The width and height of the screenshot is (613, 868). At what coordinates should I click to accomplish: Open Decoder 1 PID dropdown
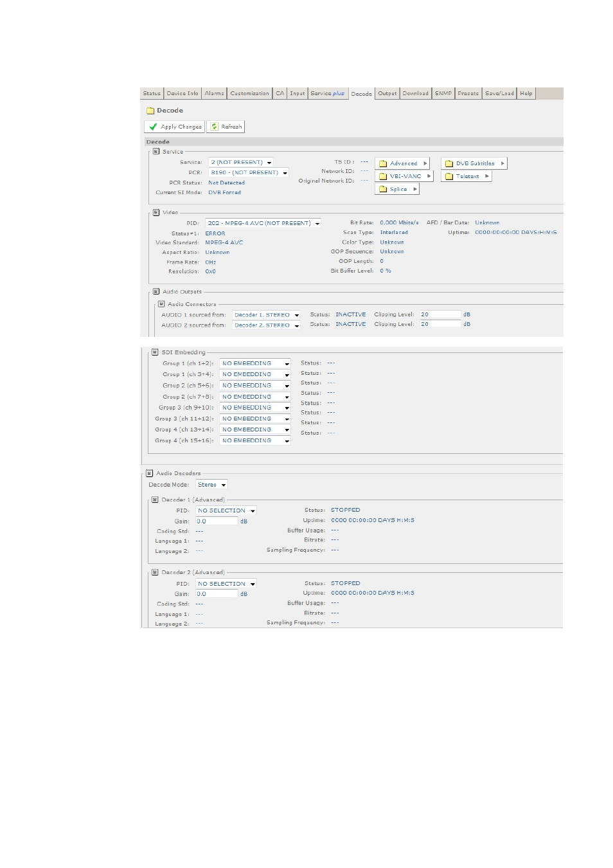coord(226,511)
